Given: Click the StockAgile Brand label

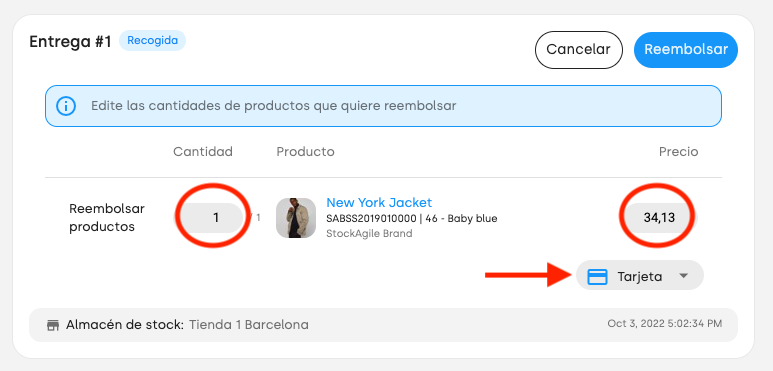Looking at the screenshot, I should [x=369, y=234].
